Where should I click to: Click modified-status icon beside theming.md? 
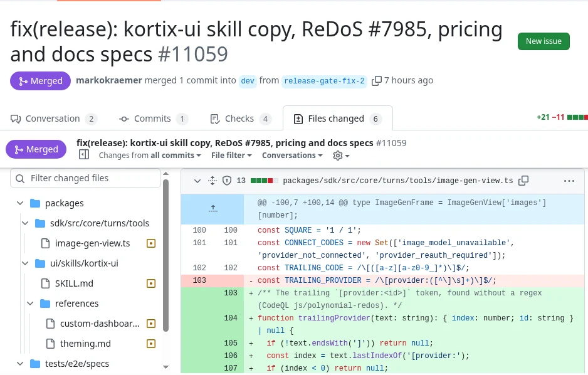151,344
